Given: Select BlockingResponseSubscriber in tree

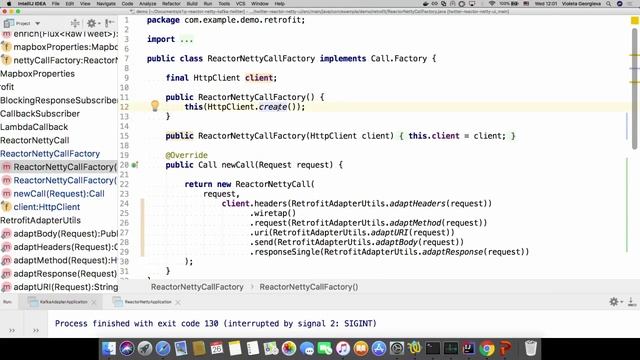Looking at the screenshot, I should [x=59, y=100].
